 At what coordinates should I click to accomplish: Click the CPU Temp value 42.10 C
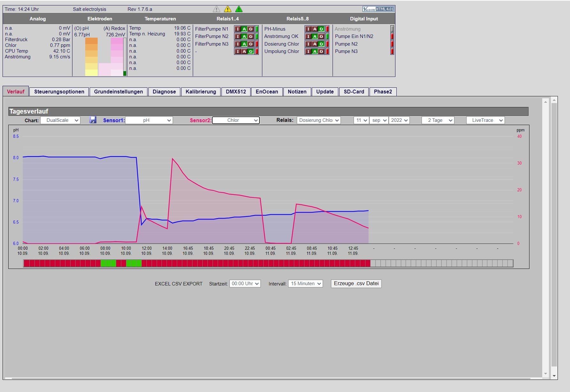(62, 51)
